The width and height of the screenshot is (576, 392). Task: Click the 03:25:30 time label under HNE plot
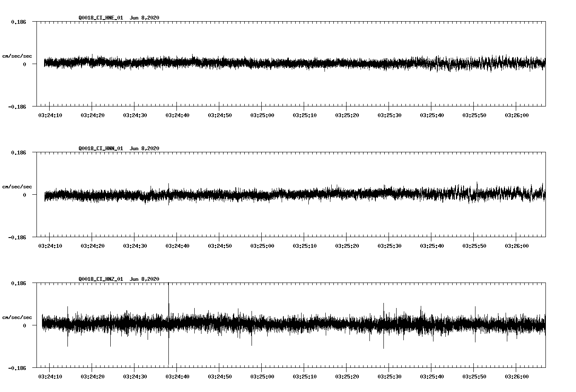point(389,115)
